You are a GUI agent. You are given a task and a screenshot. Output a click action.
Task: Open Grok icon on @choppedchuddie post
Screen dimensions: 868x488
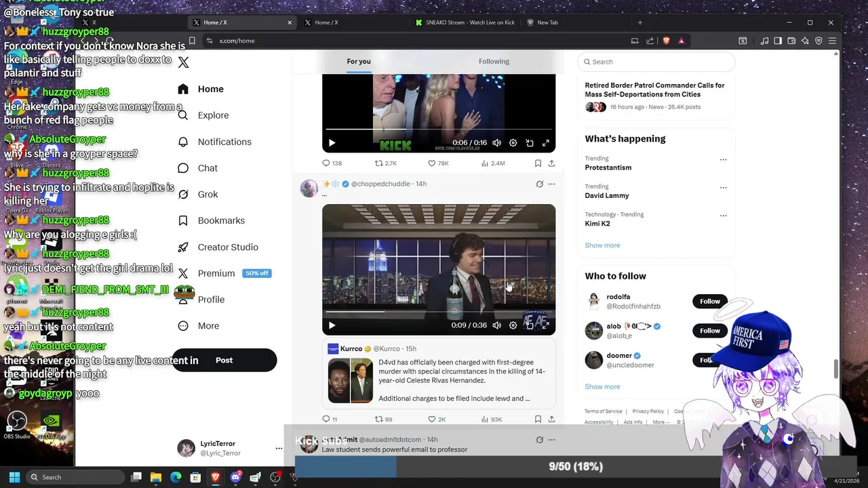tap(539, 184)
